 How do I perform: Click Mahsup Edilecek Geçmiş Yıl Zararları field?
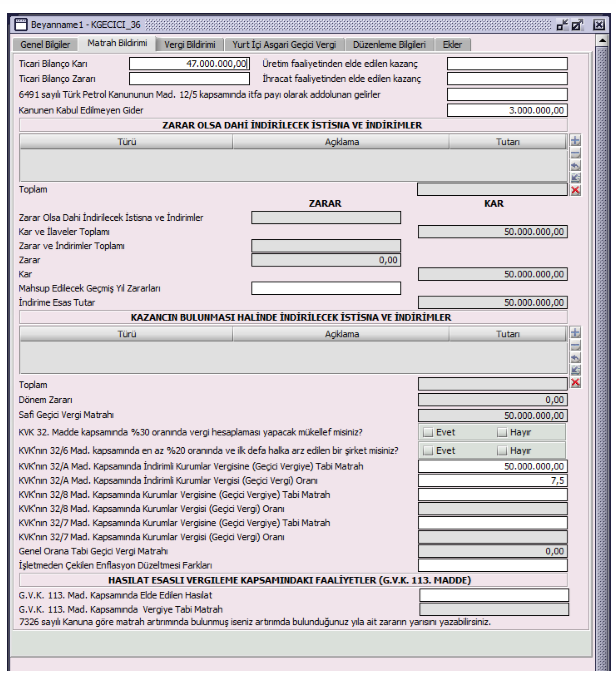(326, 288)
